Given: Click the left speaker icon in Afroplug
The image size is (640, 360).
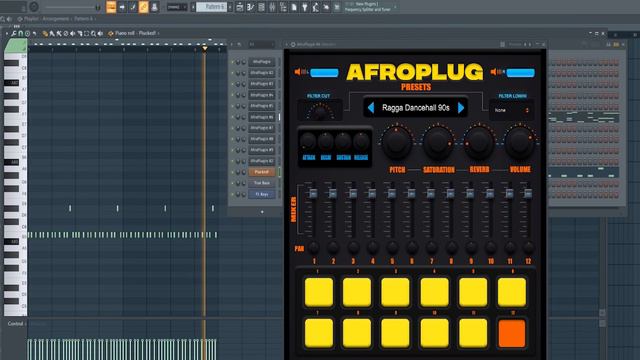Looking at the screenshot, I should (x=298, y=72).
